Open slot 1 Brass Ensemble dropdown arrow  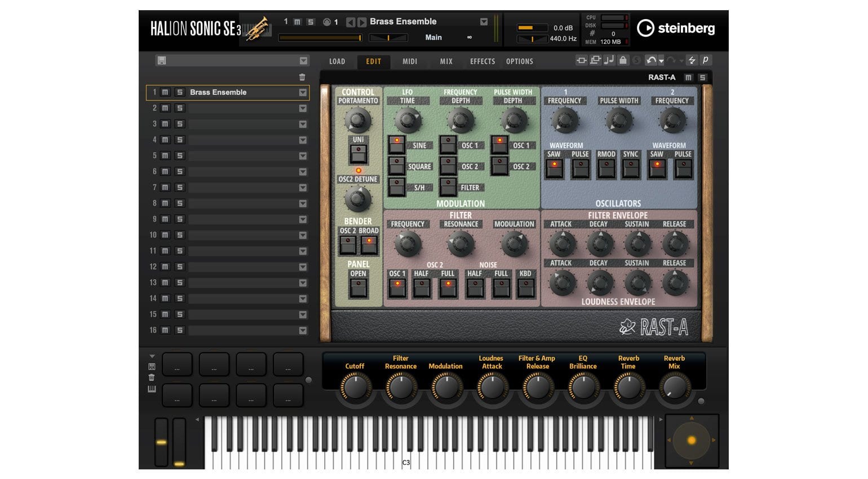pos(303,92)
